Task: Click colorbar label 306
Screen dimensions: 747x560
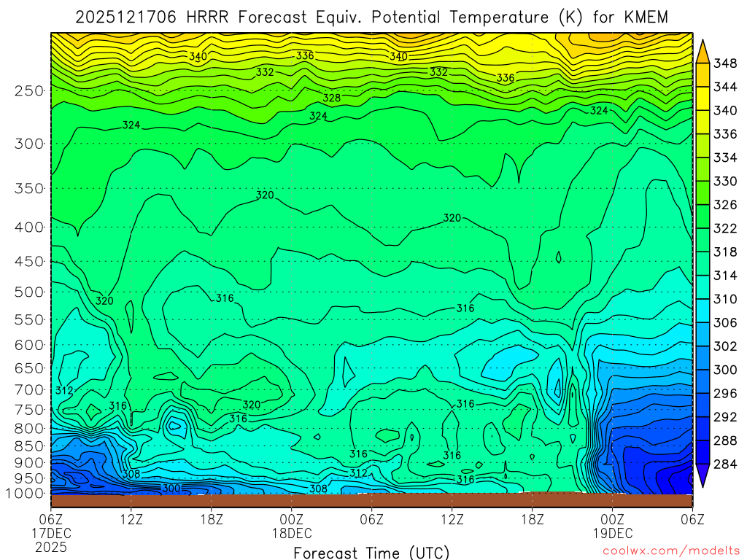Action: point(725,323)
